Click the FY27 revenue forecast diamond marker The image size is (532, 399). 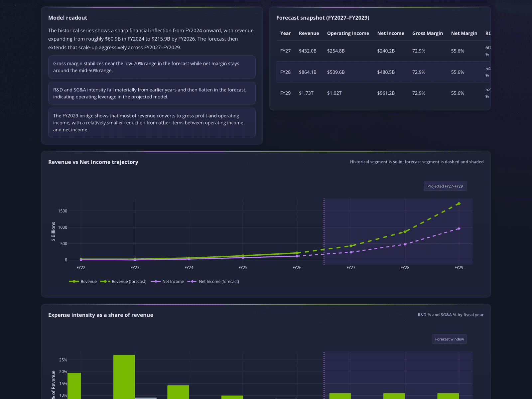[351, 246]
